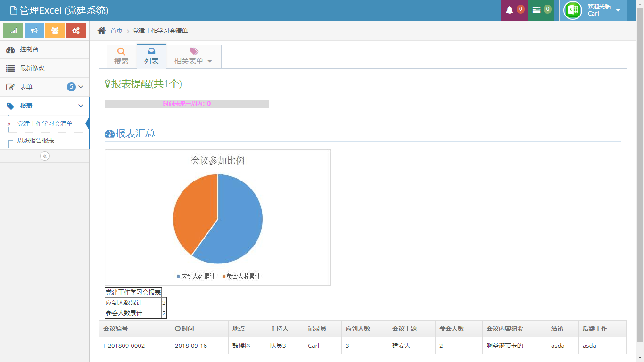Toggle 应到人数累计 legend entry in chart
The height and width of the screenshot is (362, 644).
pos(196,277)
